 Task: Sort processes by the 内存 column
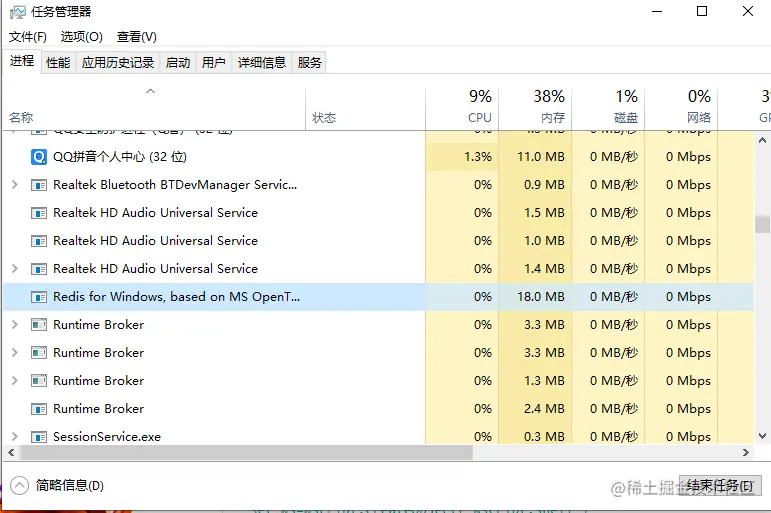click(x=535, y=109)
